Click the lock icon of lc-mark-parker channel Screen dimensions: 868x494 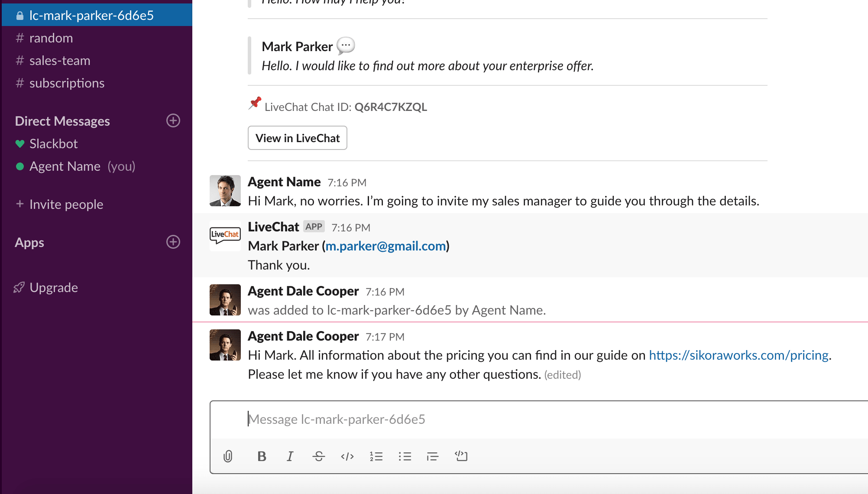(x=19, y=16)
